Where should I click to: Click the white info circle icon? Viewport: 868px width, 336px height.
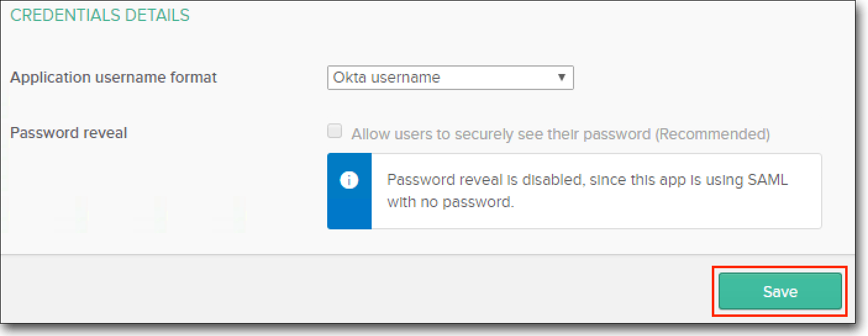349,181
